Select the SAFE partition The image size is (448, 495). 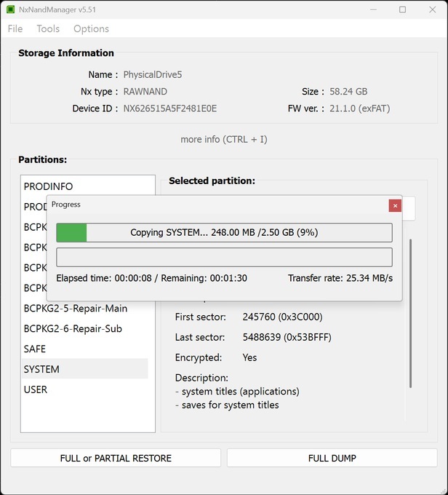35,349
